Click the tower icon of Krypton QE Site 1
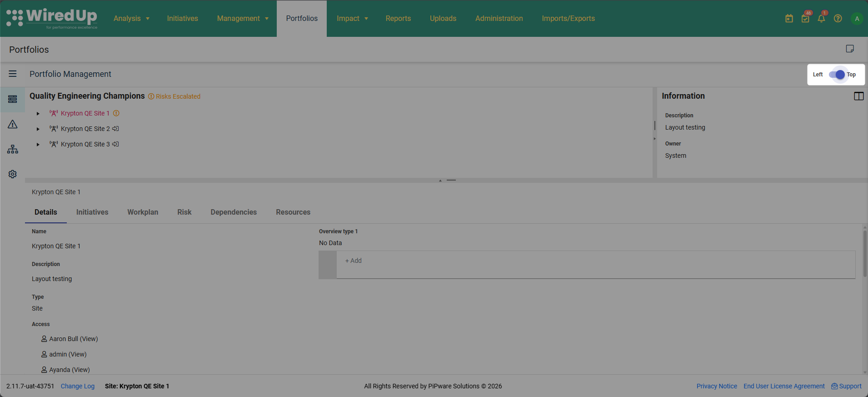868x397 pixels. 54,113
